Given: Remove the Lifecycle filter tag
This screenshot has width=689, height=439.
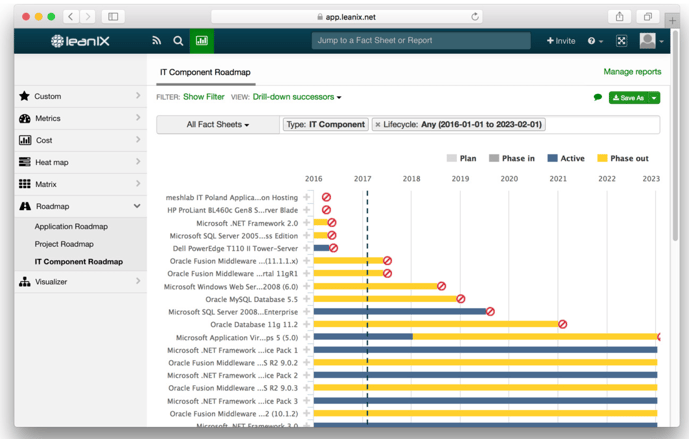Looking at the screenshot, I should pyautogui.click(x=377, y=125).
